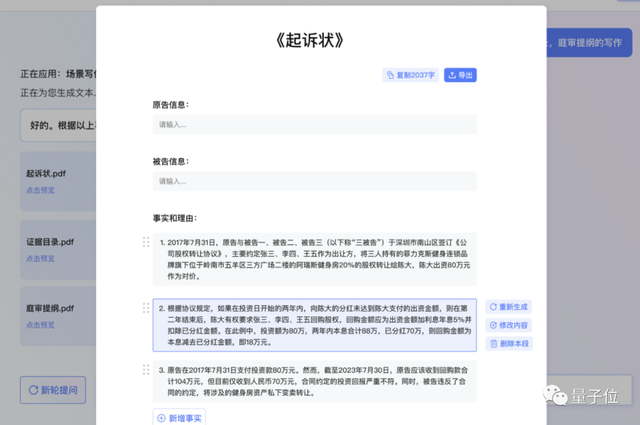Click 修改内容 to edit paragraph
The width and height of the screenshot is (640, 425).
point(510,325)
